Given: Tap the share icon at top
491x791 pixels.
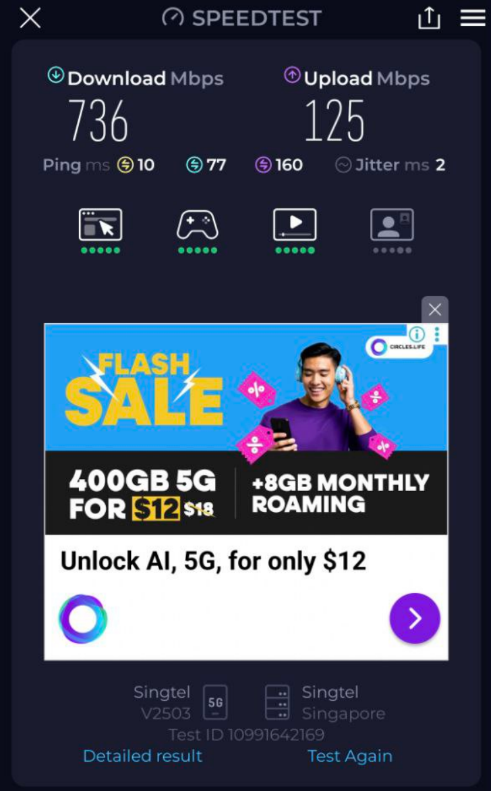Looking at the screenshot, I should click(x=429, y=18).
